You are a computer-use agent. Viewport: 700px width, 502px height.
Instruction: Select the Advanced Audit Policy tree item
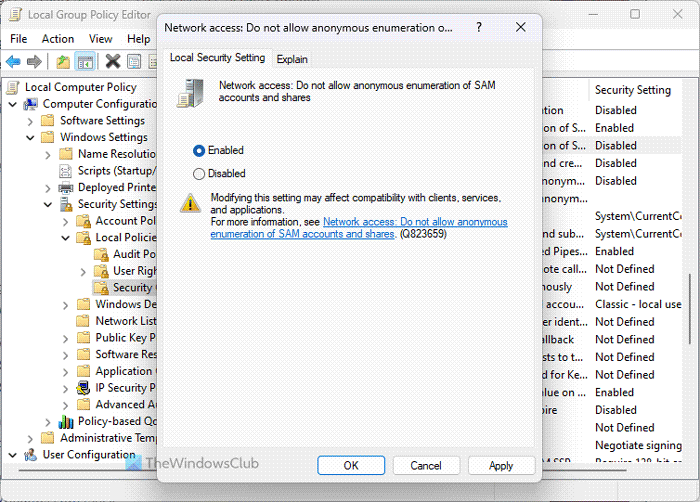pyautogui.click(x=126, y=405)
